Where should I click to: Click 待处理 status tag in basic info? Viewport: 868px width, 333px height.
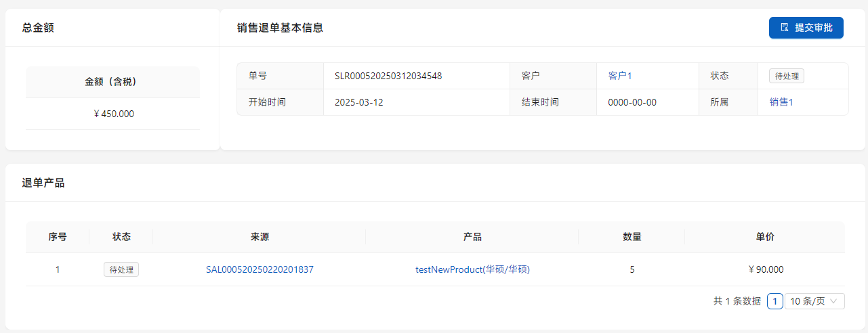click(x=786, y=76)
